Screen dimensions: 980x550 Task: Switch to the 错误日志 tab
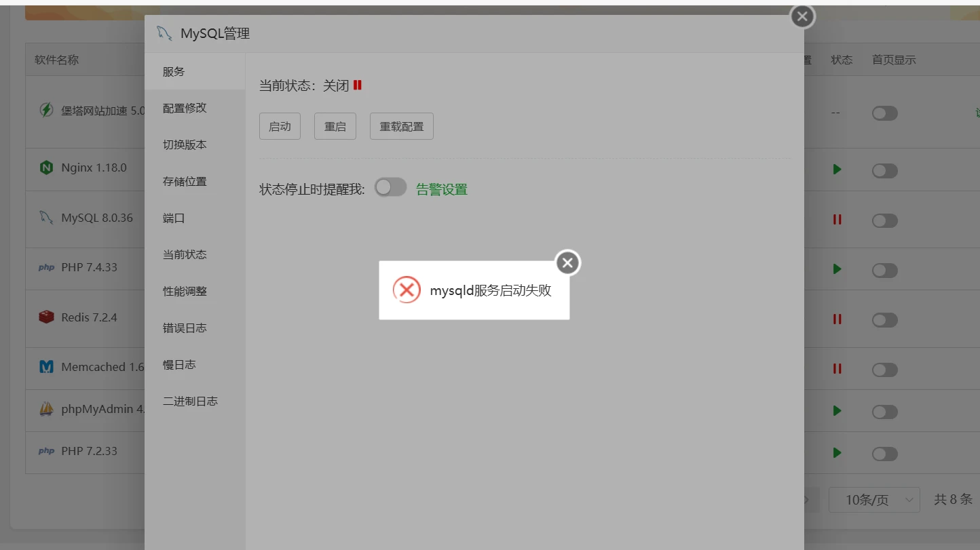pos(185,328)
